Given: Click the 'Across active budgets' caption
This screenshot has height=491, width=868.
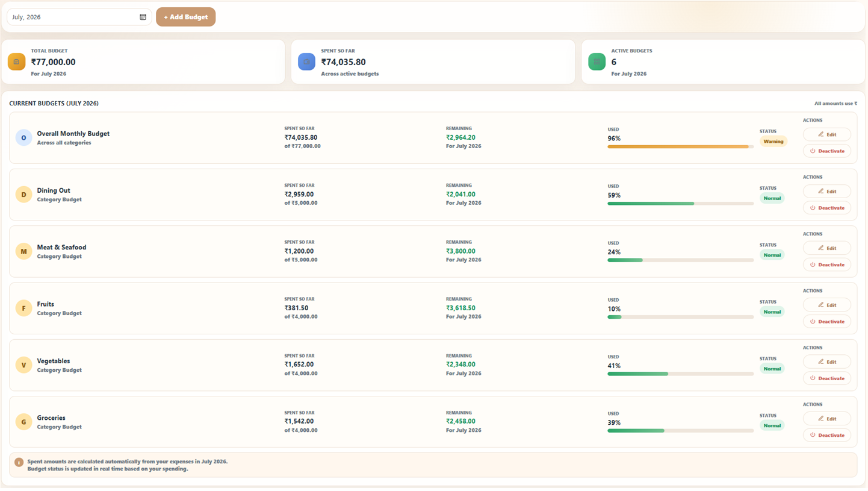Looking at the screenshot, I should click(350, 73).
